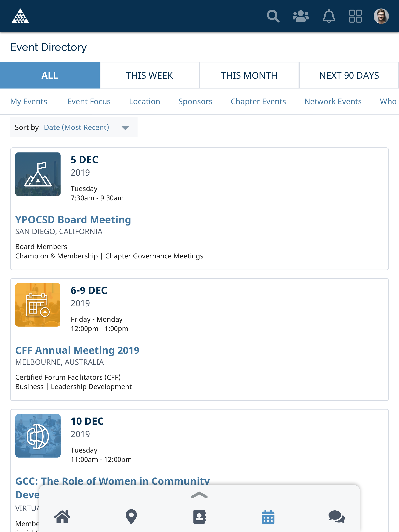Open the CFF Annual Meeting 2019 link
This screenshot has height=532, width=399.
pos(77,350)
